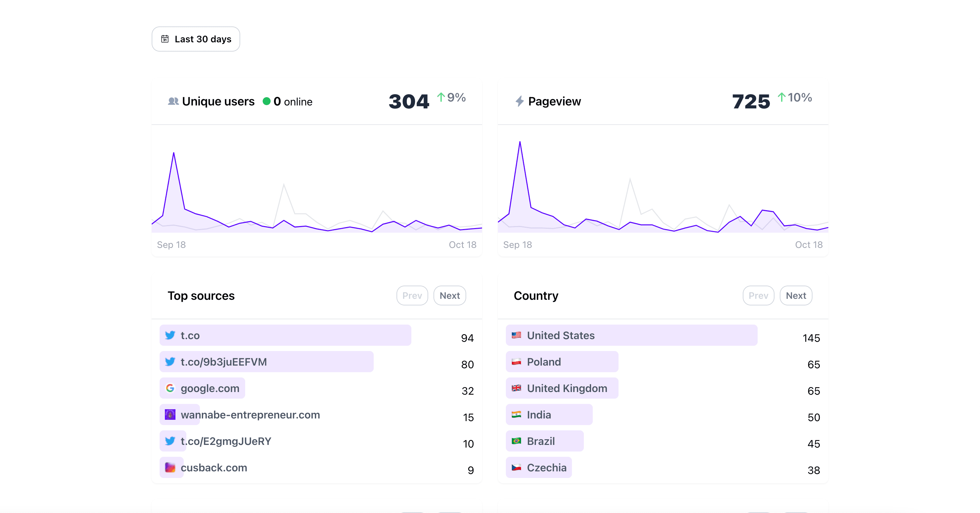
Task: Click the peak on Unique users chart
Action: 174,153
